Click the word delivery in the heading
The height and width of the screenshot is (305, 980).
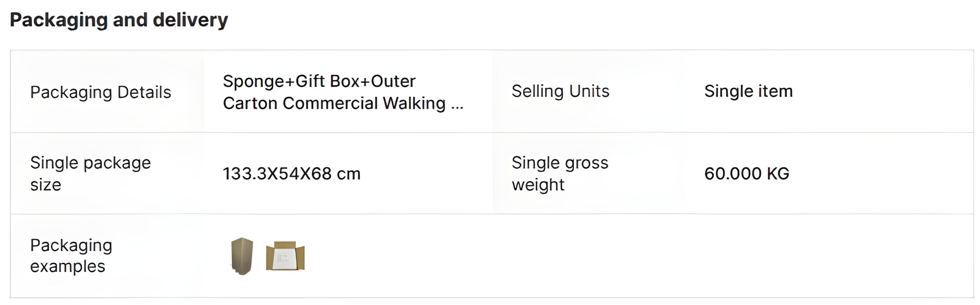[x=190, y=20]
